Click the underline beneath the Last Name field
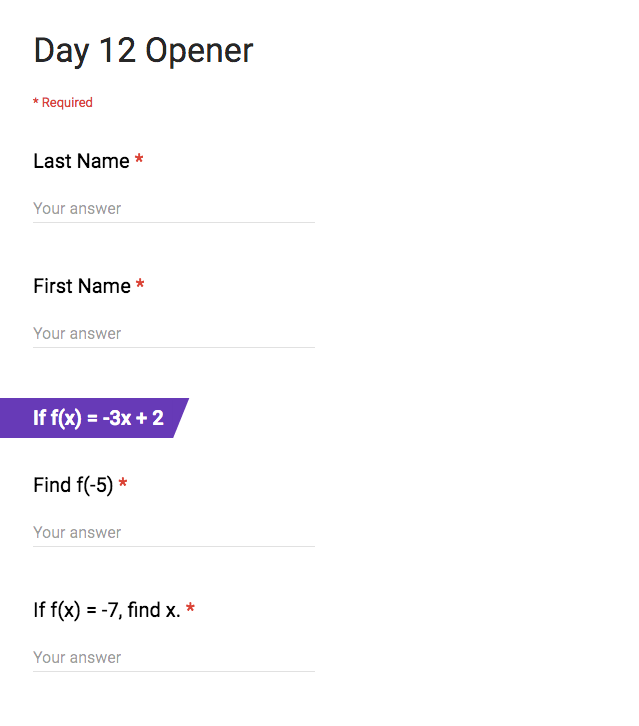This screenshot has width=639, height=726. point(173,222)
